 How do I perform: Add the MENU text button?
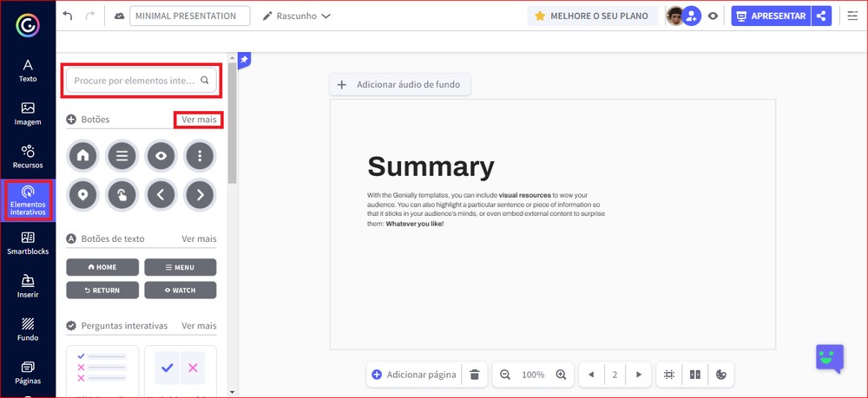pos(181,267)
